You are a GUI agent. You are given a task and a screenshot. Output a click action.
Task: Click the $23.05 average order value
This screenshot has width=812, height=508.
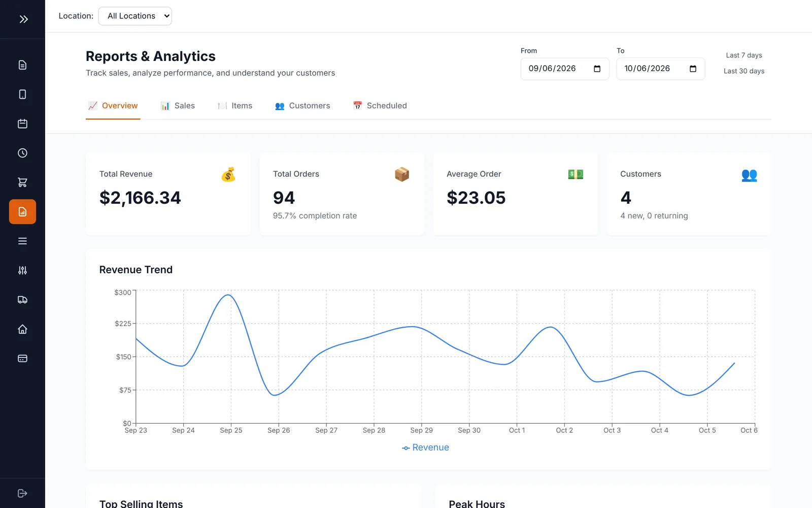coord(476,198)
